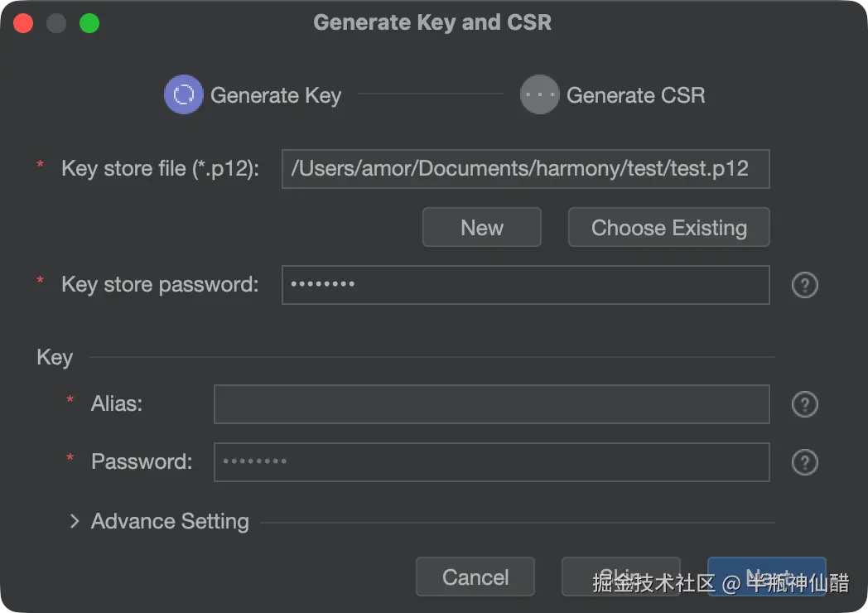Select the Generate Key step label

click(x=276, y=95)
